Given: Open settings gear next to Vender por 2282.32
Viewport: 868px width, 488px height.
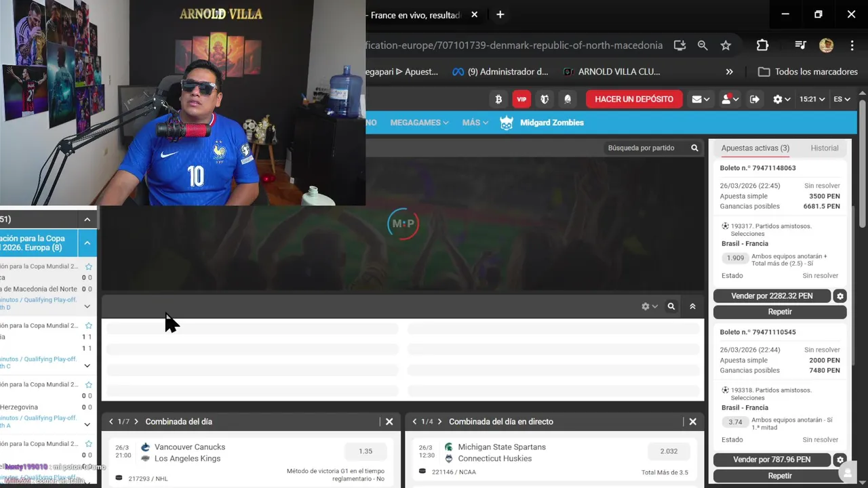Looking at the screenshot, I should click(x=840, y=296).
